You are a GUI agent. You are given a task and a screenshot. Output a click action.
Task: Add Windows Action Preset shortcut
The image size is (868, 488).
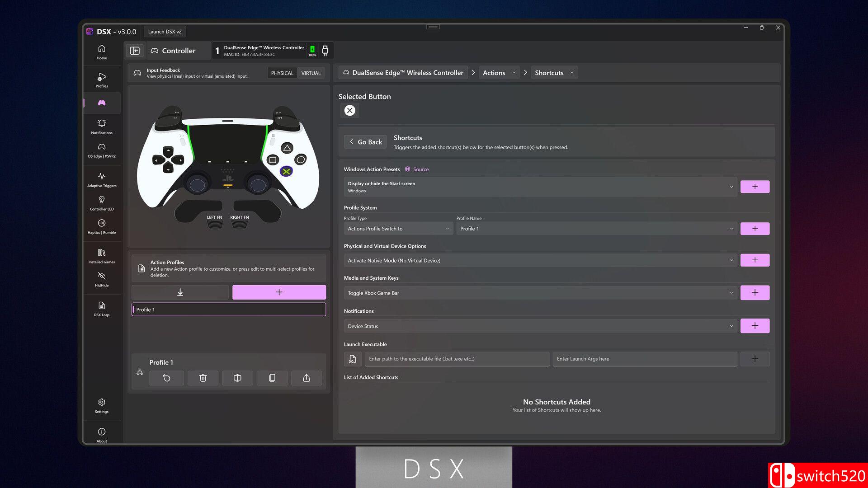point(755,187)
